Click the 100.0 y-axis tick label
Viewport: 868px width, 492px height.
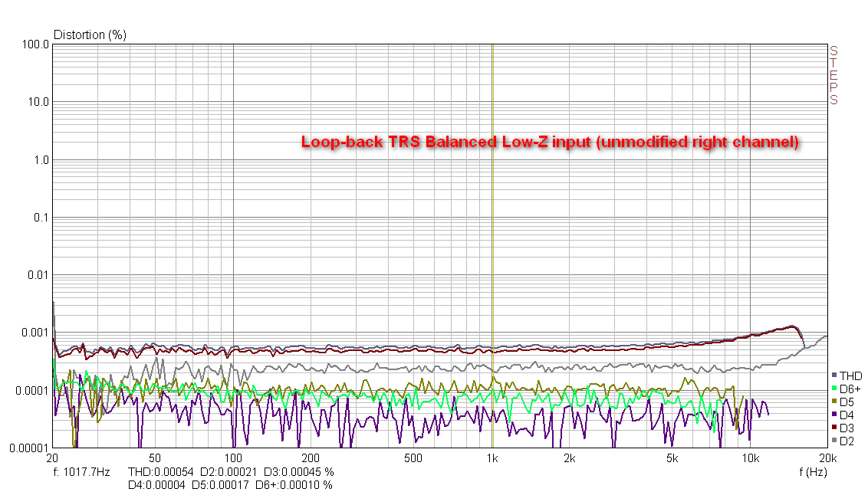click(x=35, y=44)
